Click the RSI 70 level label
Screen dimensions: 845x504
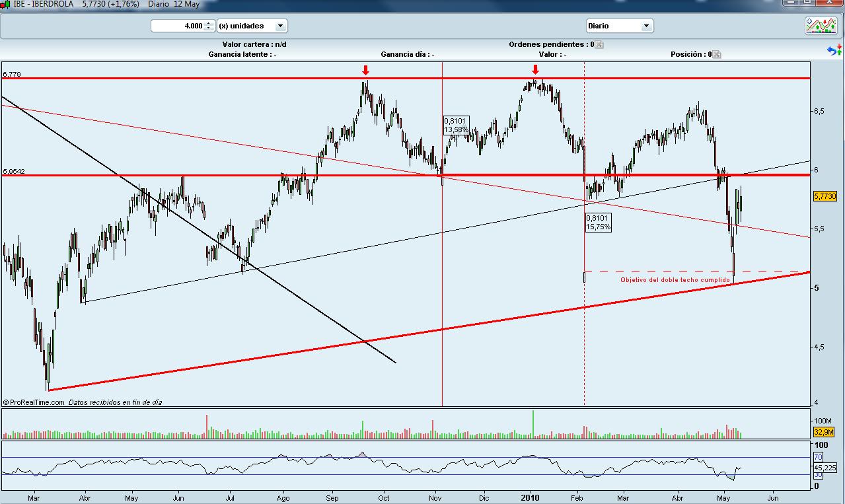coord(817,457)
